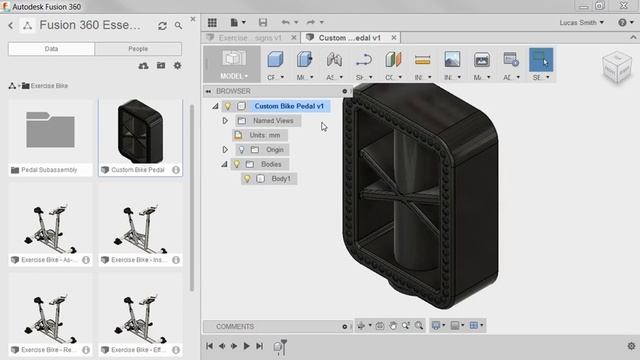Open the Lucas Smith account dropdown

tap(582, 22)
